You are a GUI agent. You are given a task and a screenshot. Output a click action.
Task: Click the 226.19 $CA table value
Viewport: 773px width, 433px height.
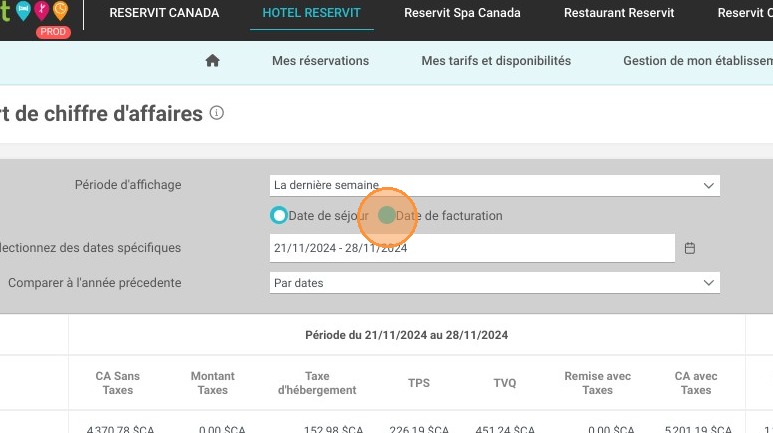pyautogui.click(x=419, y=429)
